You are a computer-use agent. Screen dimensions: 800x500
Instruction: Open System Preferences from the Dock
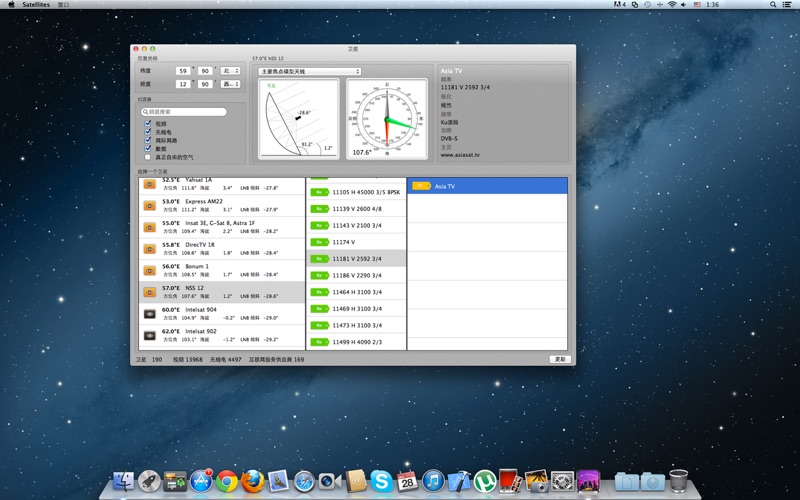562,481
